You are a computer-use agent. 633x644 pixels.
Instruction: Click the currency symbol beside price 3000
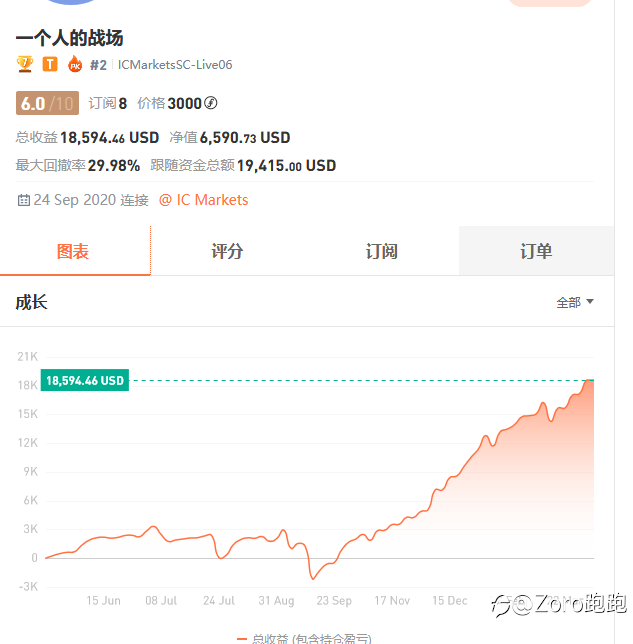211,103
